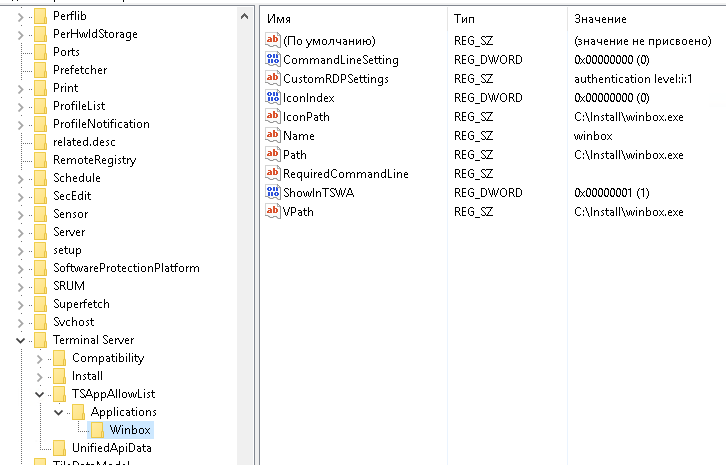Click the string icon beside CustomRDPSettings
This screenshot has height=465, width=726.
click(x=273, y=79)
